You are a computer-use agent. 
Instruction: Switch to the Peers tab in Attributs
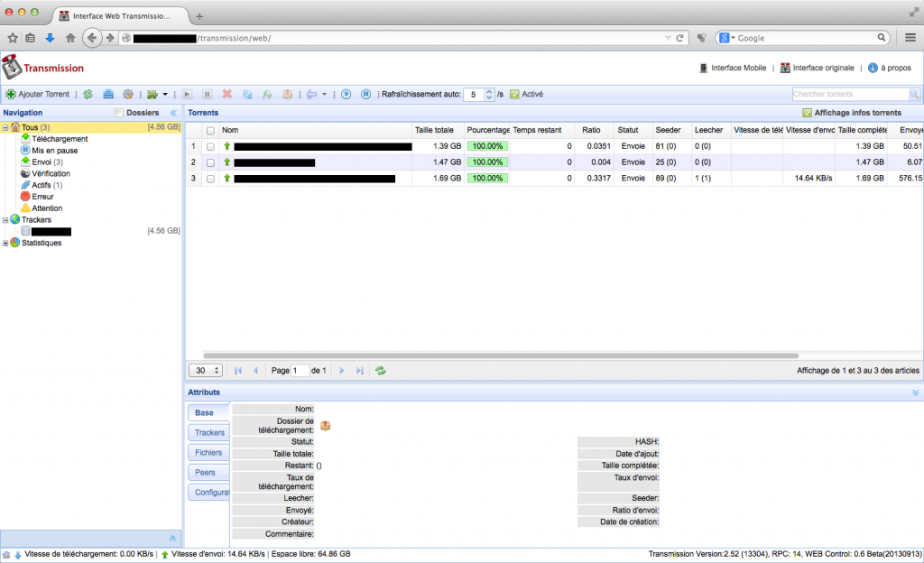[208, 472]
